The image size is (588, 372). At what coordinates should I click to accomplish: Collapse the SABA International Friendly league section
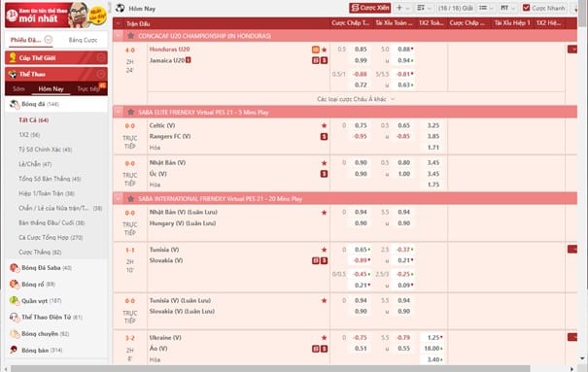pos(119,198)
